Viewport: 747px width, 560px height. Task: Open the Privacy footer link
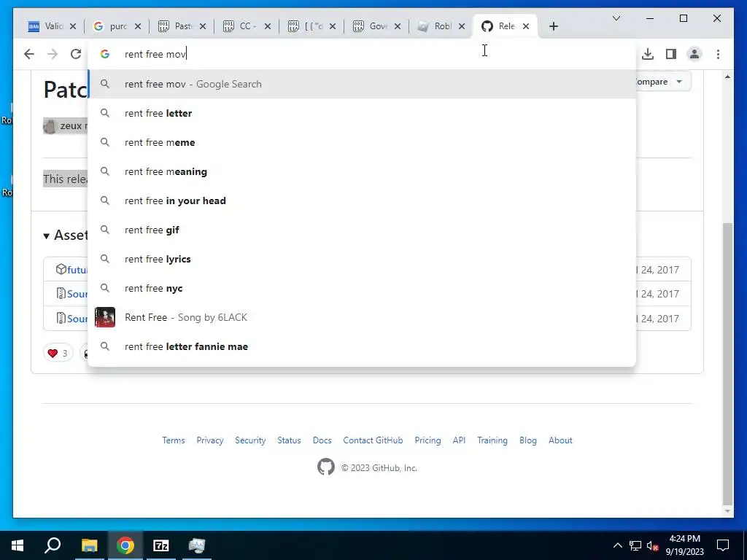point(209,440)
